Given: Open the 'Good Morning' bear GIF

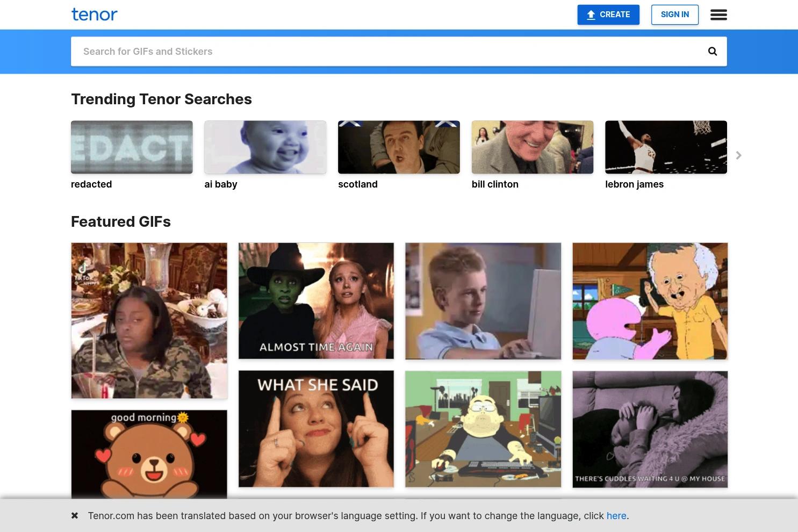Looking at the screenshot, I should [x=149, y=454].
